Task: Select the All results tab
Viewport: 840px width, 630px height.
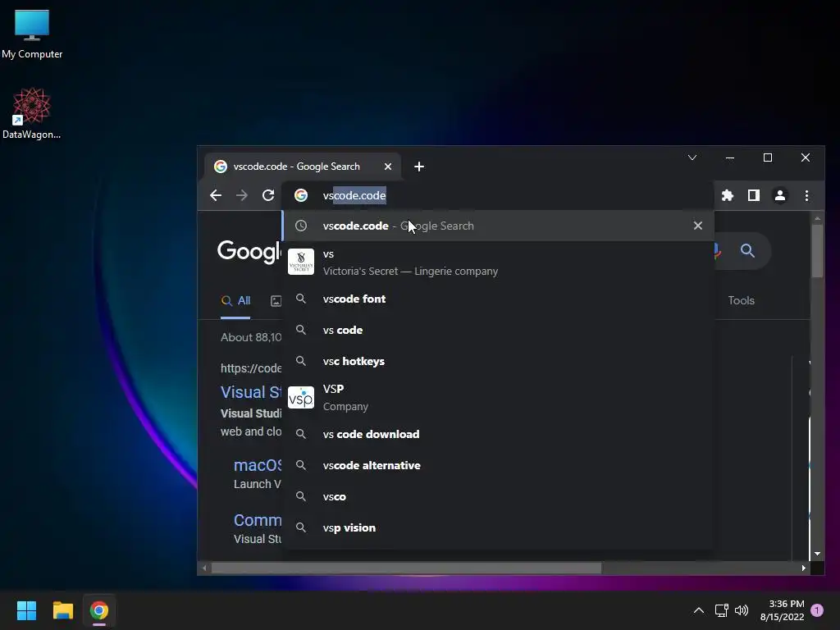Action: coord(235,300)
